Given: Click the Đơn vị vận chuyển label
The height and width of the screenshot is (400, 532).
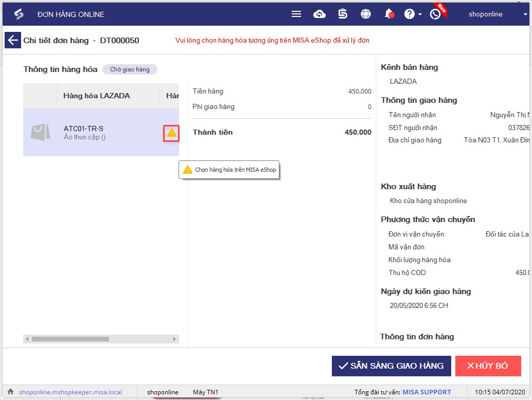Looking at the screenshot, I should coord(416,234).
